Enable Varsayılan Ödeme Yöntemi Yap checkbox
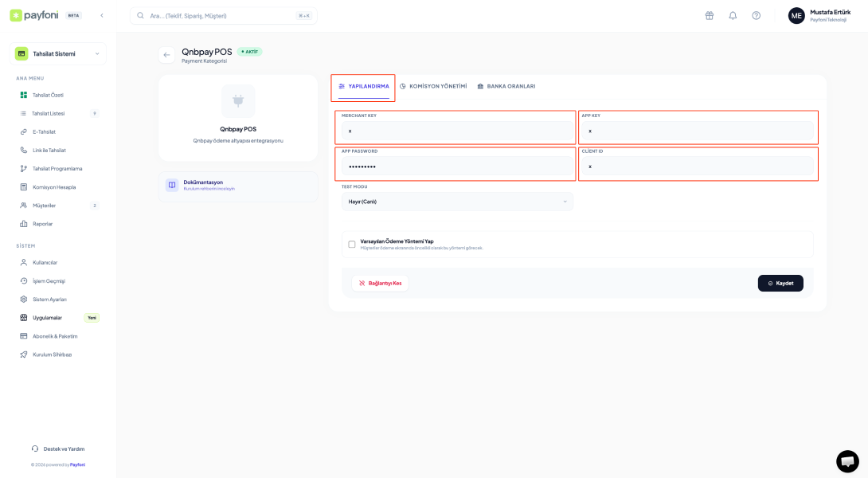The width and height of the screenshot is (868, 478). (x=352, y=245)
